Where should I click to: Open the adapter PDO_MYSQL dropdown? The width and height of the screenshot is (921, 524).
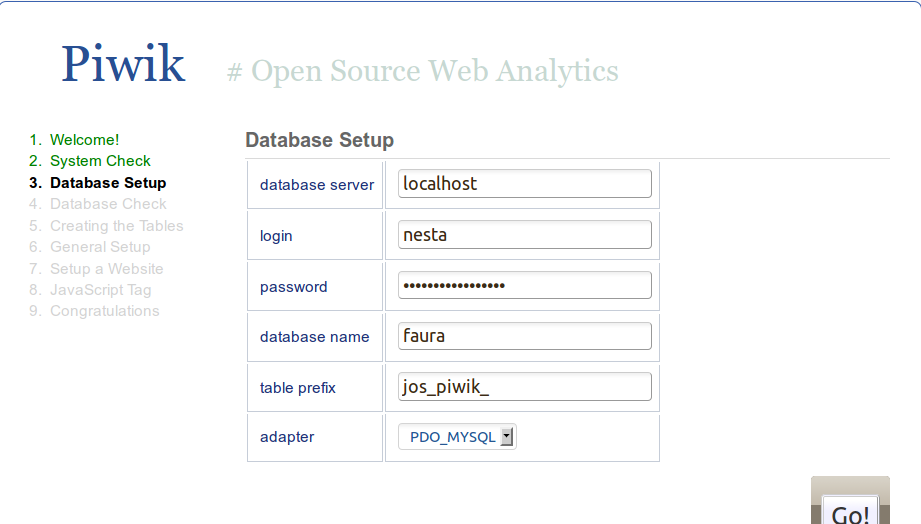tap(457, 437)
